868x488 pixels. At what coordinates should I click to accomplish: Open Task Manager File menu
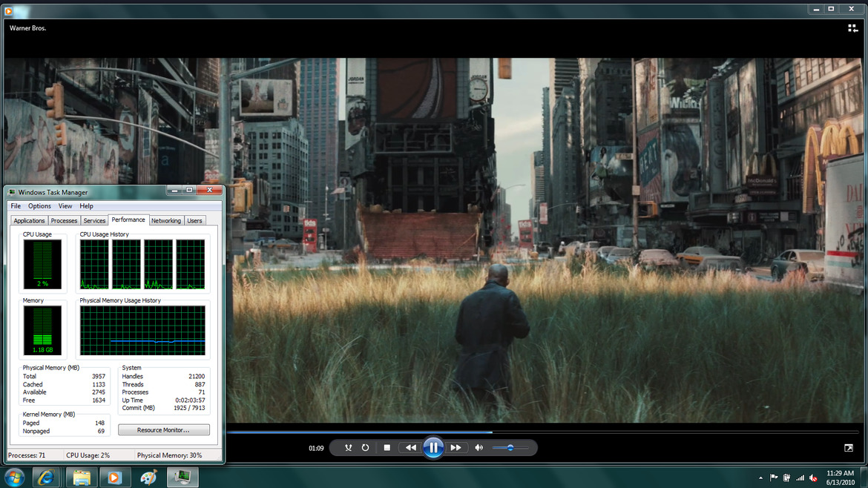tap(16, 206)
